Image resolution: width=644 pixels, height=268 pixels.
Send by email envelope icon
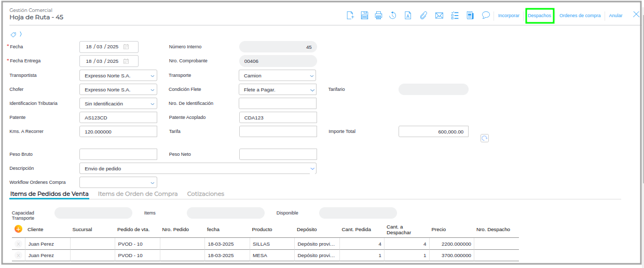[439, 16]
